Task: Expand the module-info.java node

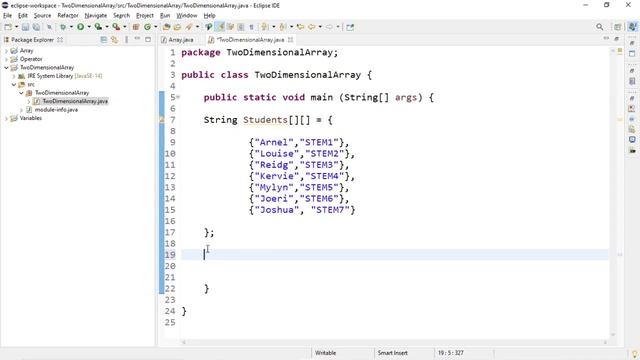Action: pyautogui.click(x=21, y=110)
